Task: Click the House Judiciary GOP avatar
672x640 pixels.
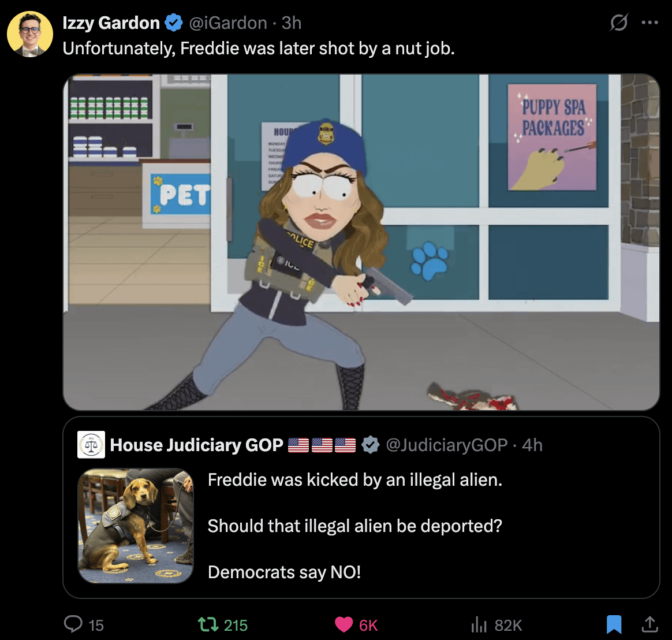Action: pos(91,445)
